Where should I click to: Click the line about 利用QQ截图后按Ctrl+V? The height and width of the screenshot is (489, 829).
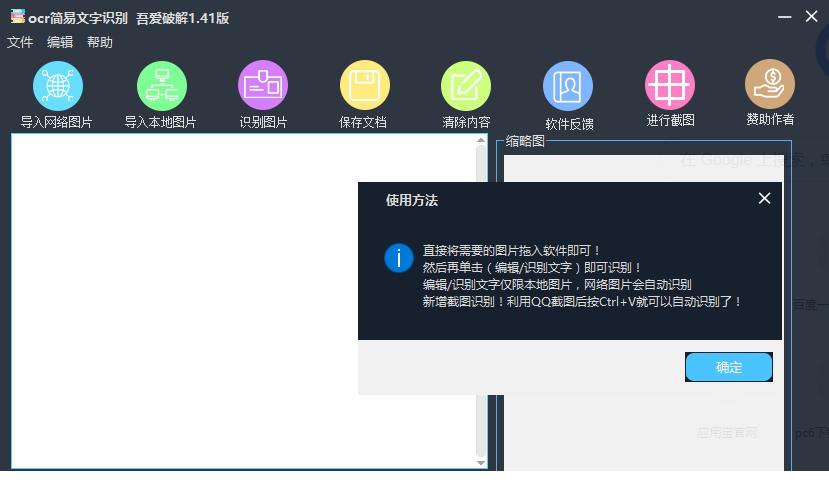[582, 302]
